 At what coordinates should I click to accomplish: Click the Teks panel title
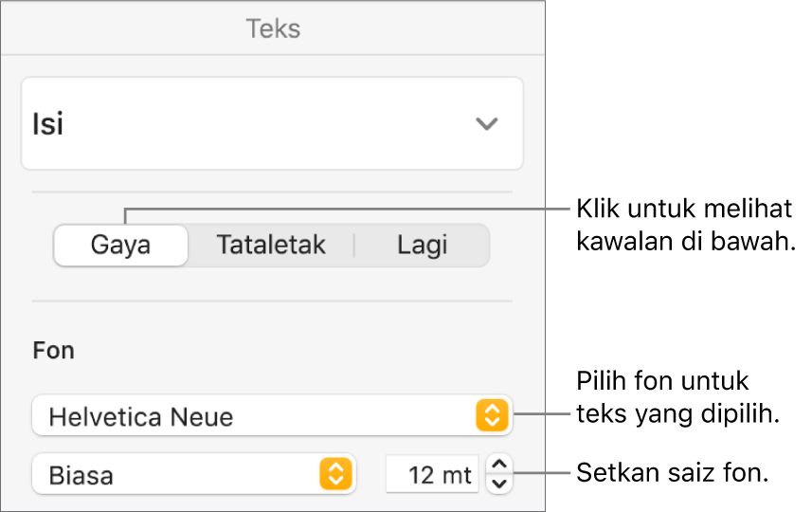tap(273, 28)
